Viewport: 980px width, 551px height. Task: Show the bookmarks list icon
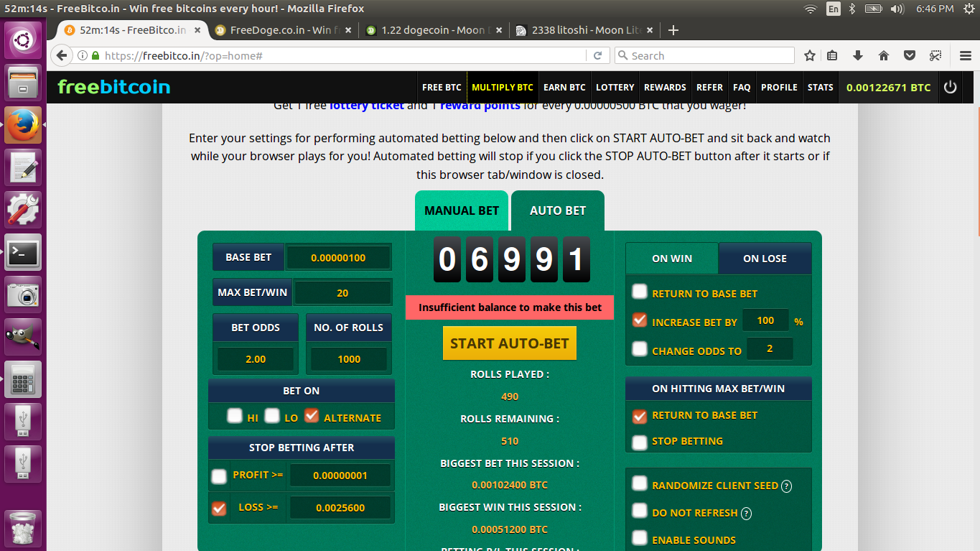833,55
